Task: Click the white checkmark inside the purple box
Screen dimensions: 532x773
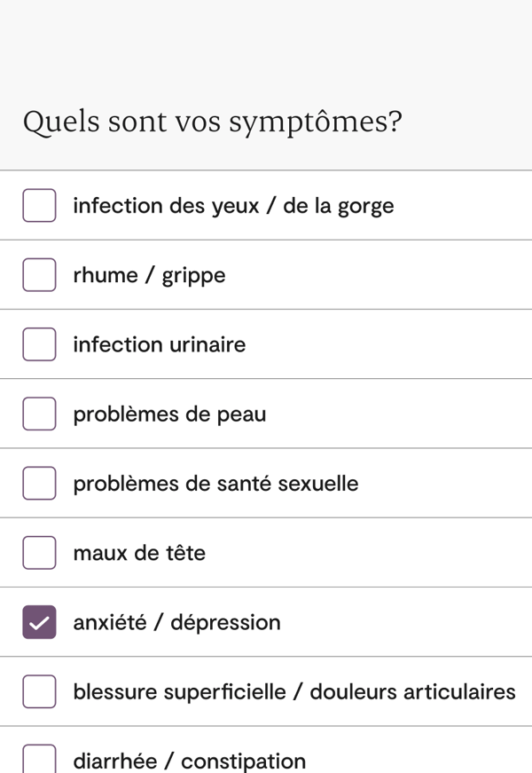Action: (x=39, y=622)
